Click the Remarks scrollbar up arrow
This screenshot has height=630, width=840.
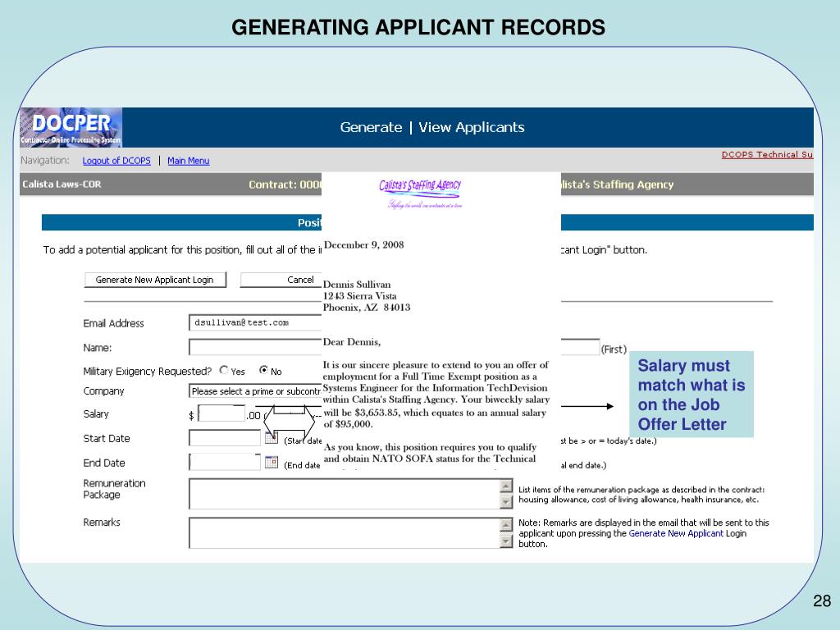[506, 525]
